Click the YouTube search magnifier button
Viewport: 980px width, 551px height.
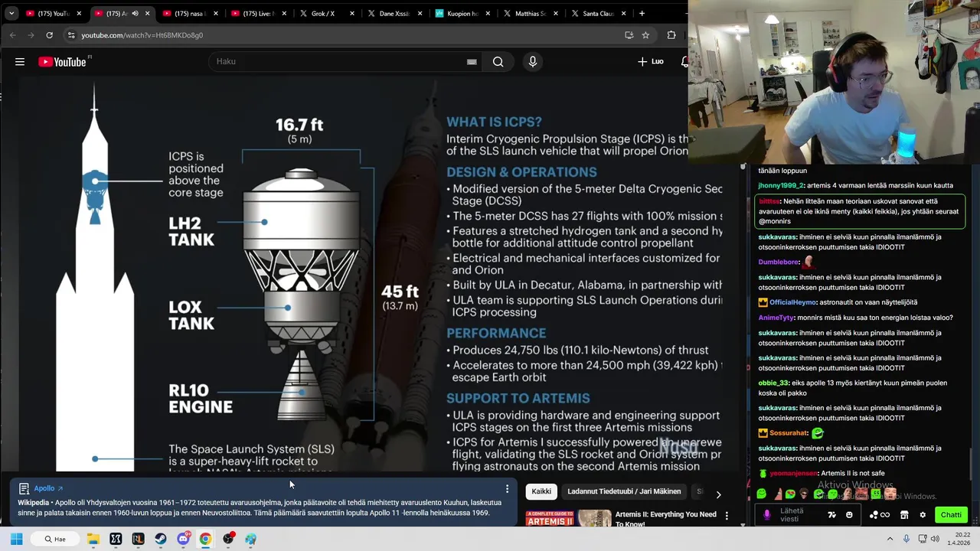coord(498,62)
